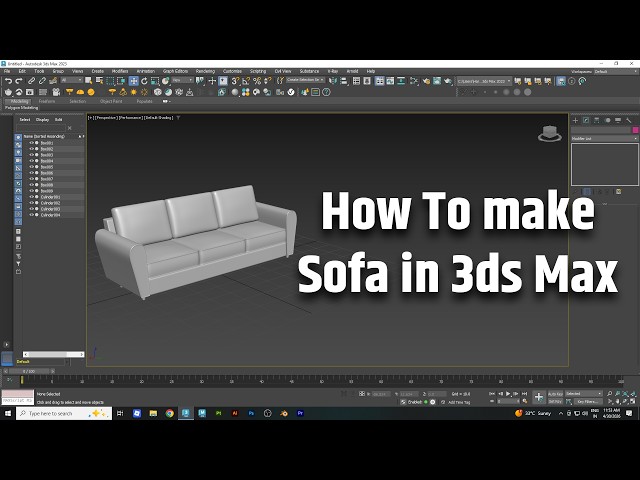Open the Modifier List dropdown
The image size is (640, 480).
(604, 139)
